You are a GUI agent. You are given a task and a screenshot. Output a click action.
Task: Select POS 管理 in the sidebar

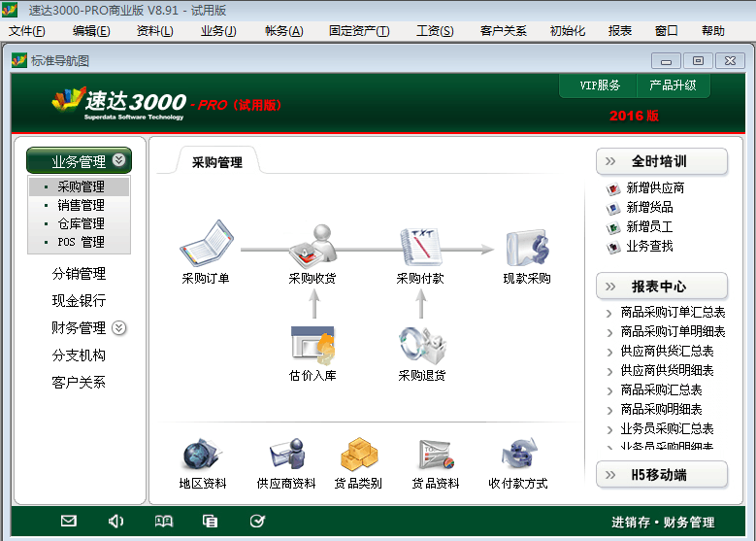tap(79, 242)
